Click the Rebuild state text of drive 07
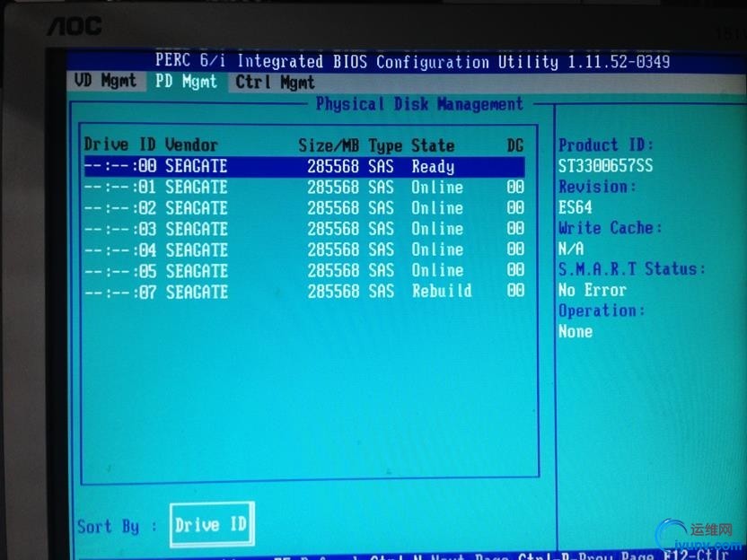The image size is (747, 560). coord(442,291)
